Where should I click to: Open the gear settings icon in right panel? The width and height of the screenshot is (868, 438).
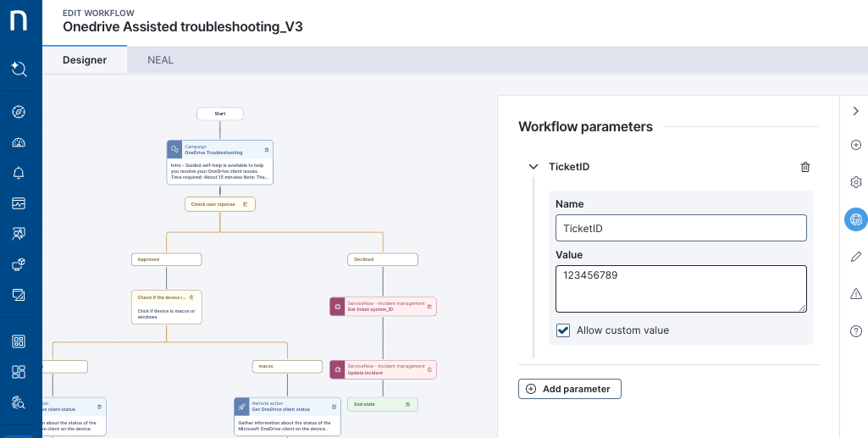point(855,182)
